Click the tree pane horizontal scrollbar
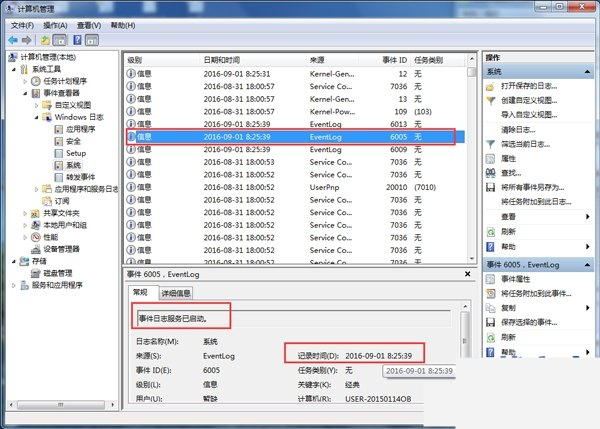 click(x=61, y=405)
